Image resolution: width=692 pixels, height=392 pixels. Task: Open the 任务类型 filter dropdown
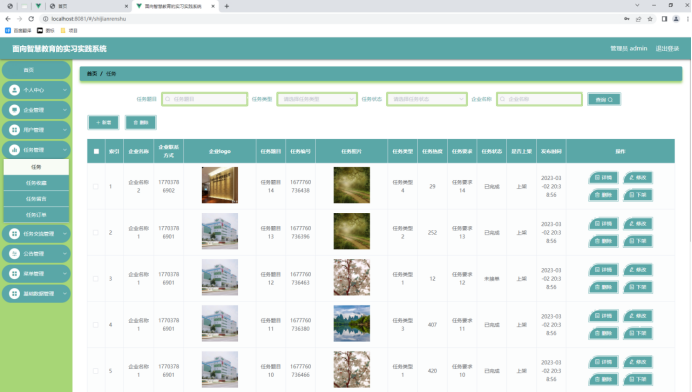[x=317, y=99]
